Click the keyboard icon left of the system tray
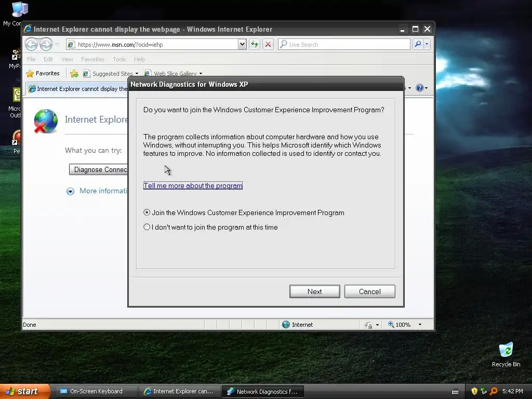Screen dimensions: 532x399 [455, 392]
